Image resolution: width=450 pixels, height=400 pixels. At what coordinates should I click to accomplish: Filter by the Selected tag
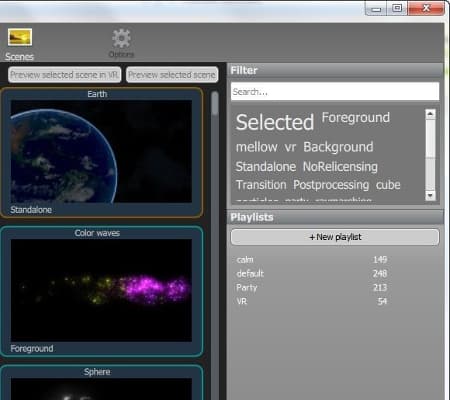tap(275, 122)
